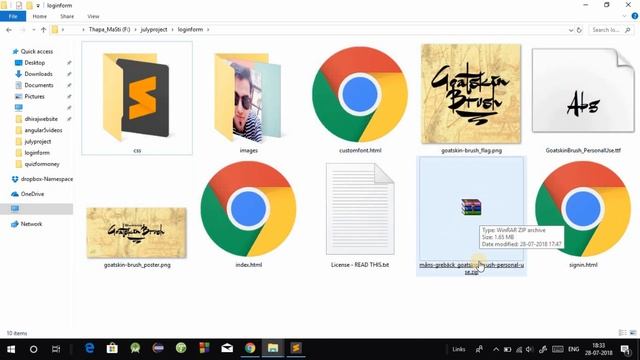Open Mail app from taskbar
Screen dimensions: 640x360
(x=227, y=348)
